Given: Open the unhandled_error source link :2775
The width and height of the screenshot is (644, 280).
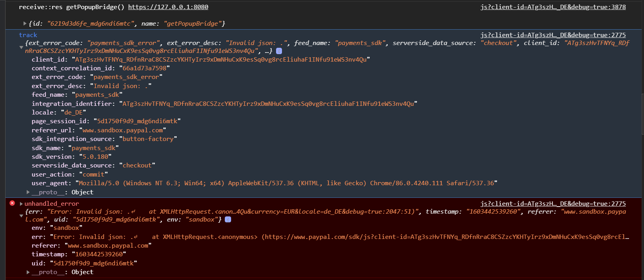Looking at the screenshot, I should 553,204.
